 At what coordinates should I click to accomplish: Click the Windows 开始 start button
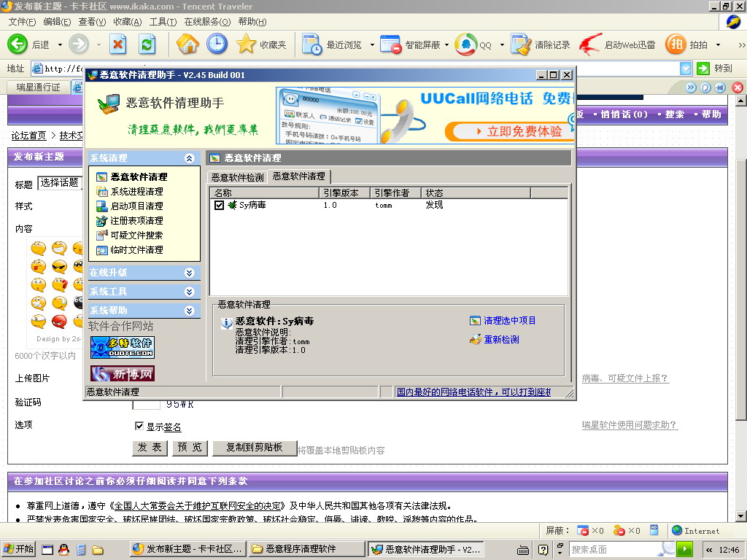[18, 550]
